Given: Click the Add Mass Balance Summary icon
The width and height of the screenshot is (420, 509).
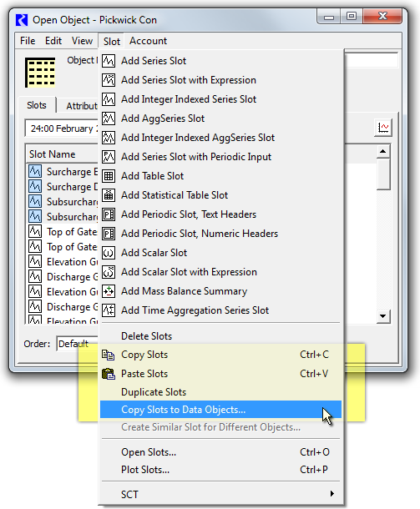Looking at the screenshot, I should coord(109,291).
